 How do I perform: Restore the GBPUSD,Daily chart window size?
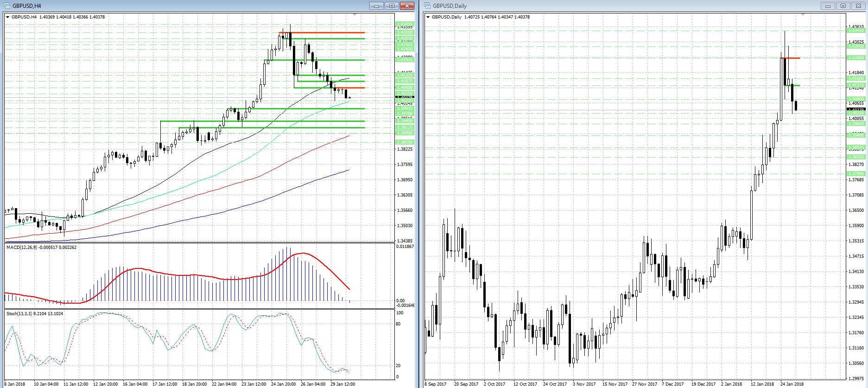click(843, 6)
